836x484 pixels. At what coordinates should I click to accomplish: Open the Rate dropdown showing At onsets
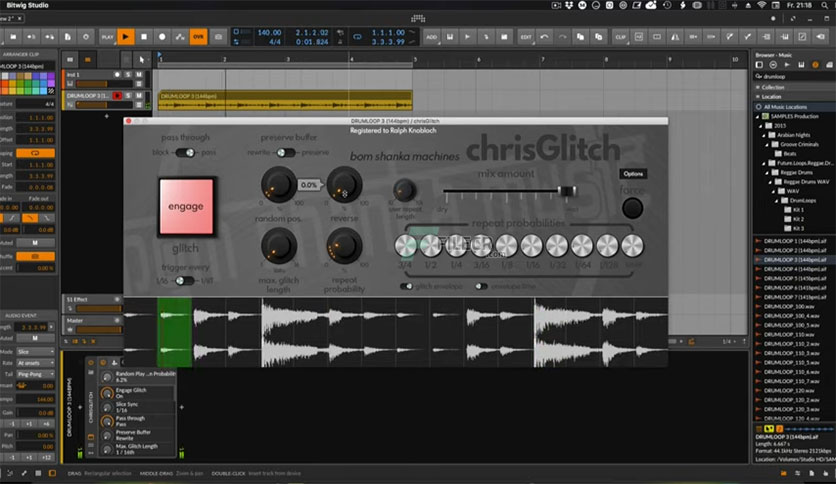[x=35, y=363]
